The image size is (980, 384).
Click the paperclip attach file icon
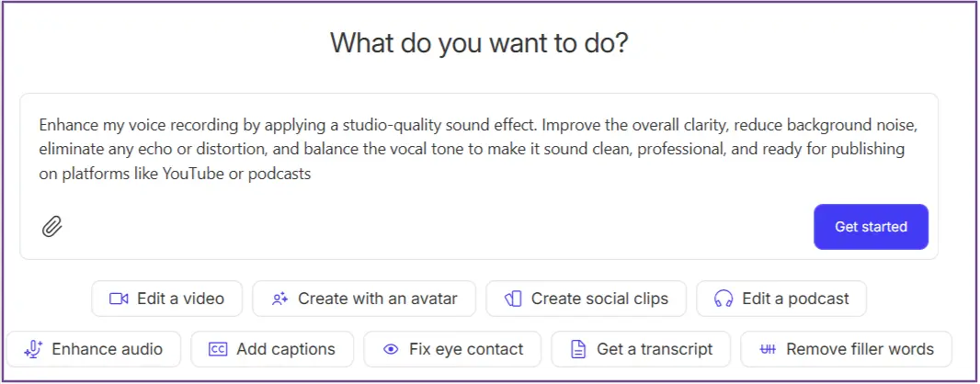click(x=52, y=226)
